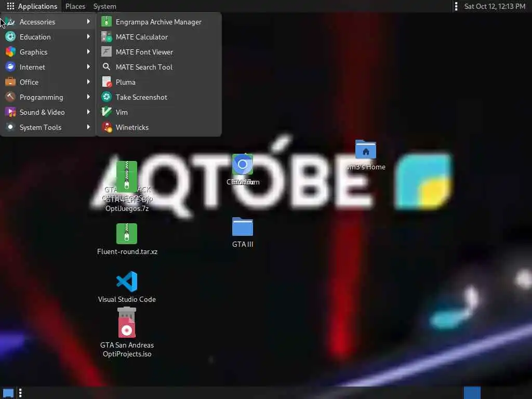
Task: Click the Sound & Video icon
Action: tap(10, 112)
